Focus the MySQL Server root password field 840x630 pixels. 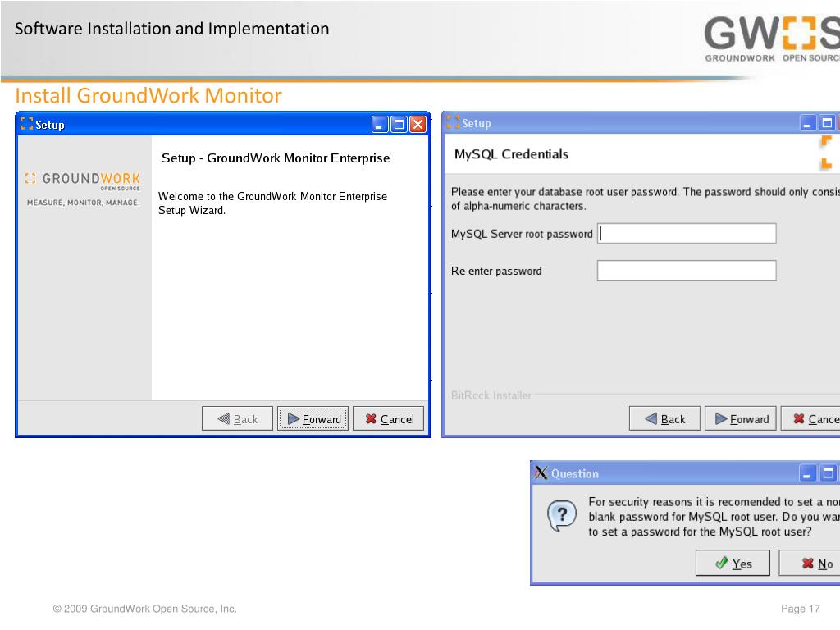(687, 234)
